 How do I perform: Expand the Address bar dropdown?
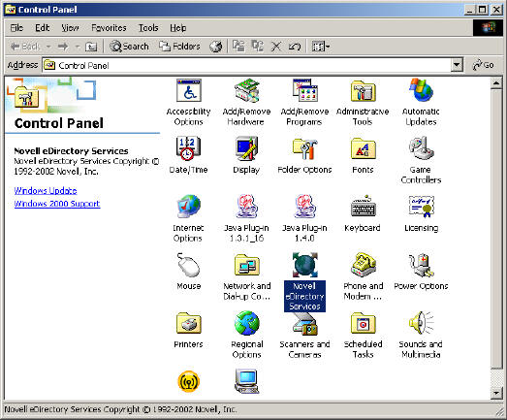click(457, 65)
